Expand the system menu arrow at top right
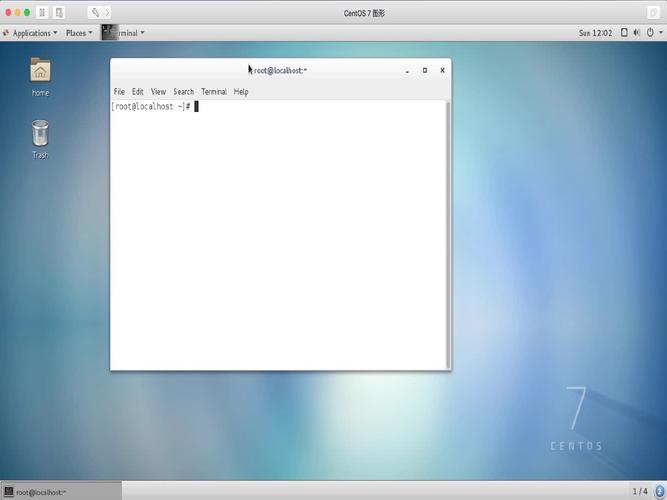Screen dimensions: 667x500 [661, 33]
